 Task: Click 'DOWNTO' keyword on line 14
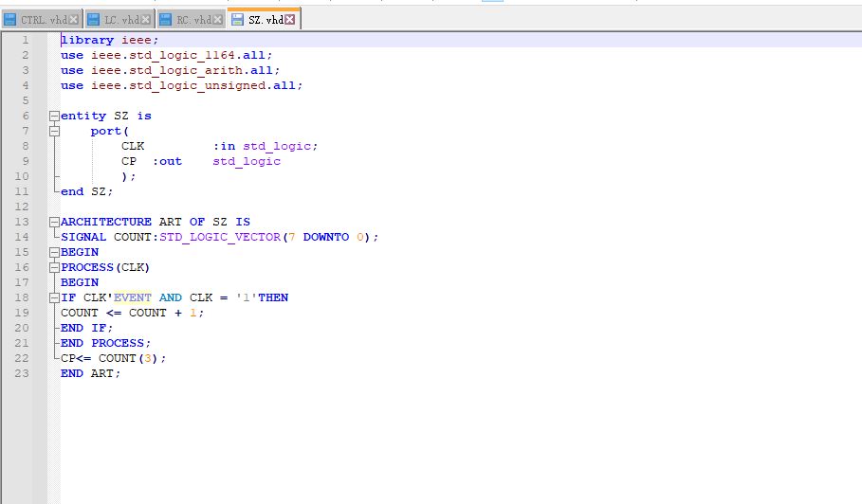tap(326, 237)
